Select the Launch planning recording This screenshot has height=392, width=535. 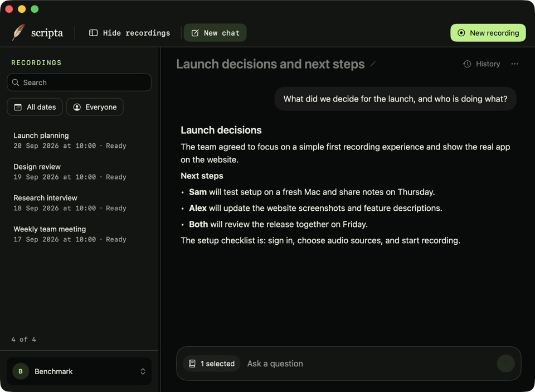(x=79, y=141)
